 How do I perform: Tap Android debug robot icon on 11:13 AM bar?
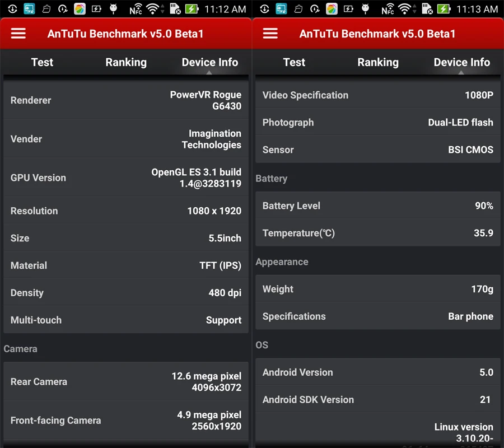click(x=366, y=8)
